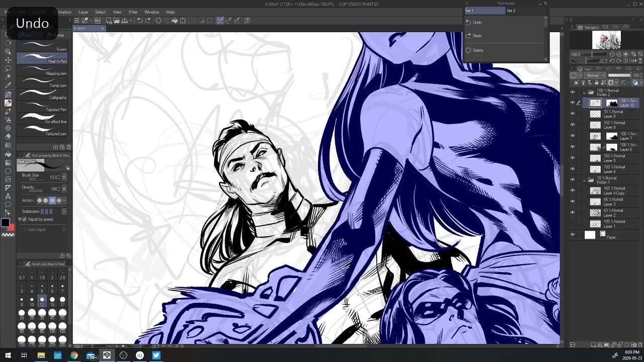The height and width of the screenshot is (362, 644).
Task: Open the Layer menu
Action: (83, 12)
